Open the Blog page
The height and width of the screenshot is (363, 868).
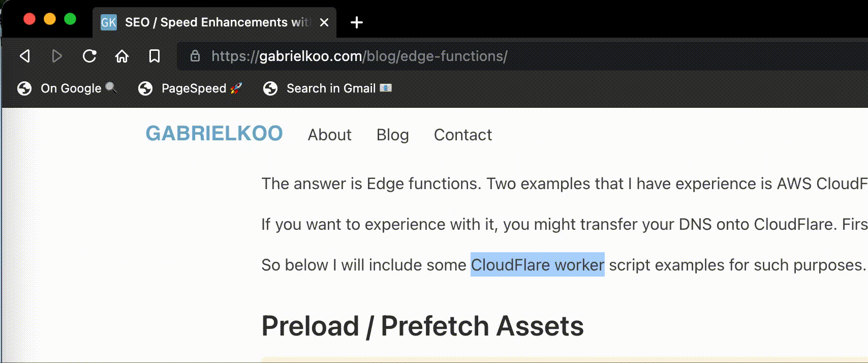392,135
